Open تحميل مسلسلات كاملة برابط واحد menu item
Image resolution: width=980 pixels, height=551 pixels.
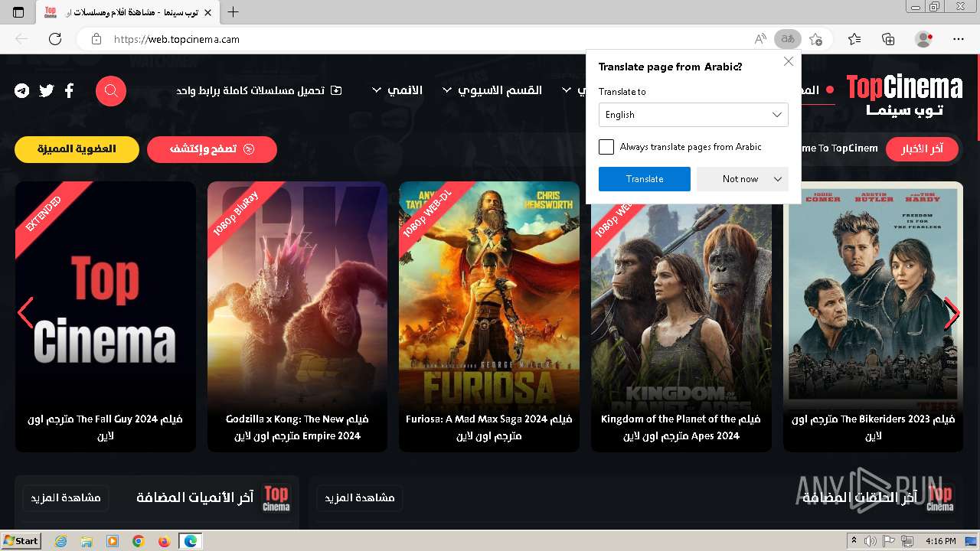(x=259, y=90)
